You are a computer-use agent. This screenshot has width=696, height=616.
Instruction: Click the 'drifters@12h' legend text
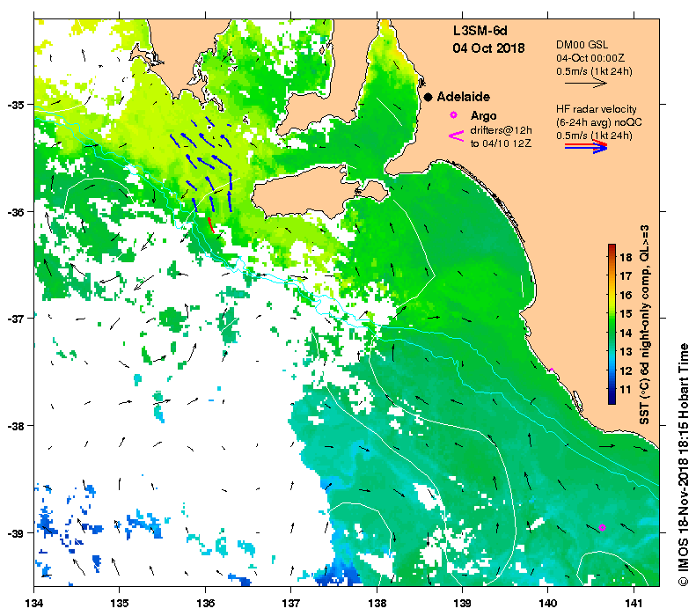click(x=502, y=130)
